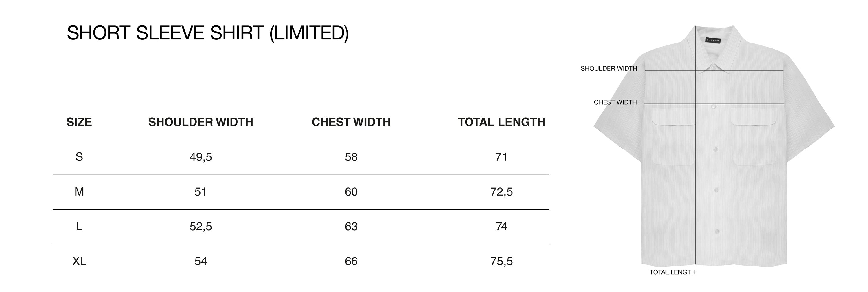868x292 pixels.
Task: Click the TOTAL LENGTH label under the shirt
Action: pyautogui.click(x=672, y=272)
